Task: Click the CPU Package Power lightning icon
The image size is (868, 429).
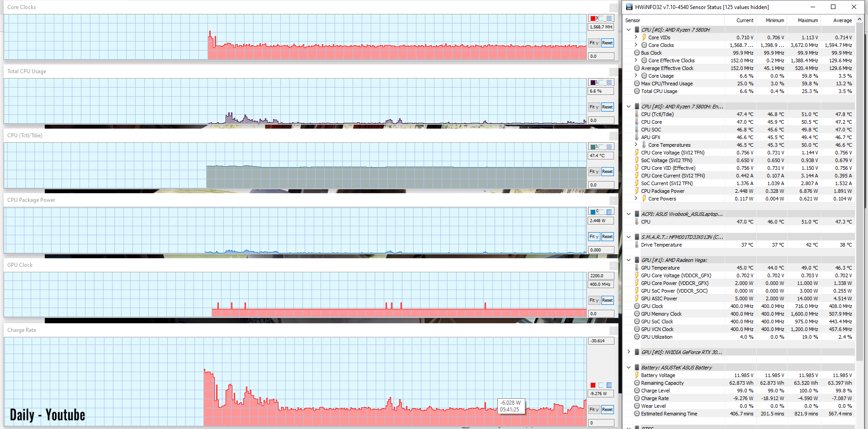Action: point(637,191)
